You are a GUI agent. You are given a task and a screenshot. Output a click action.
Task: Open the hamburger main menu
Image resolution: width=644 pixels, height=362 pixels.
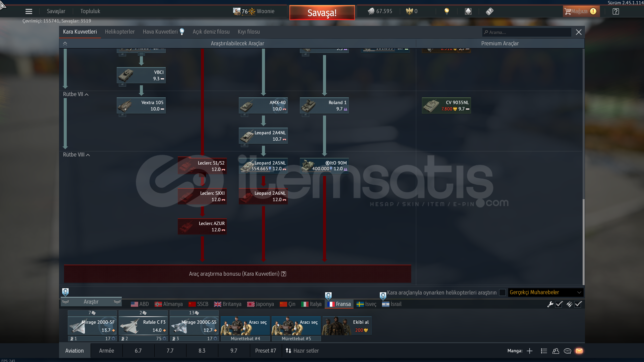pos(29,11)
